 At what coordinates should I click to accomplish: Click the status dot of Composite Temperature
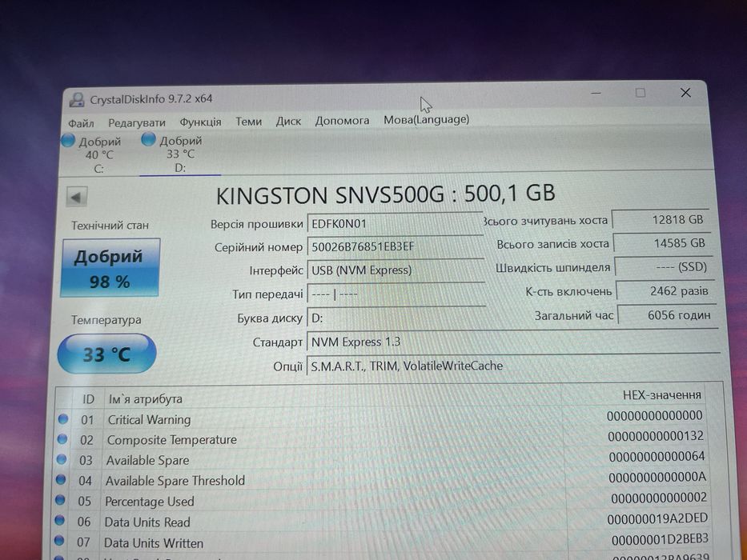(x=62, y=439)
